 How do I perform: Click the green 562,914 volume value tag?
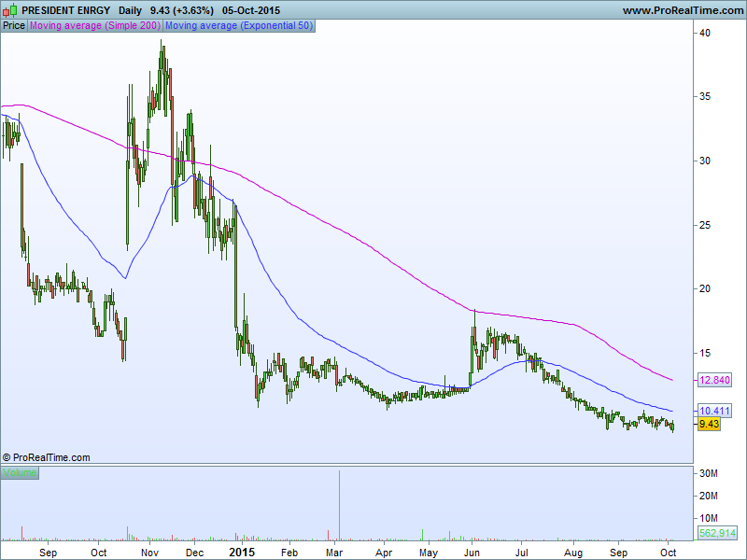[x=717, y=533]
